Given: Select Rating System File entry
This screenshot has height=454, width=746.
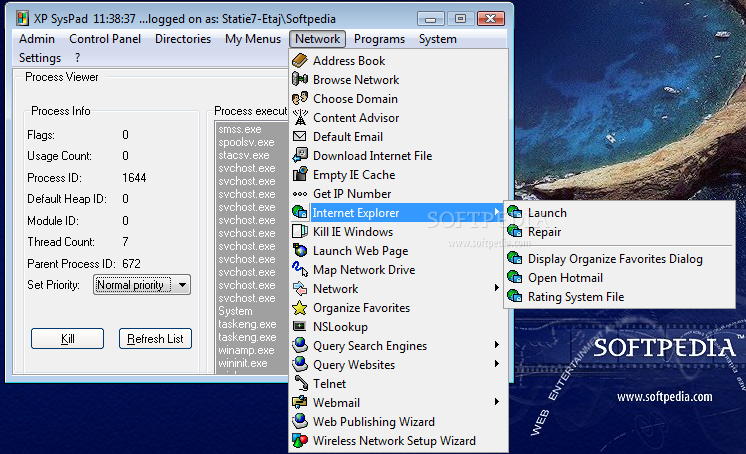Looking at the screenshot, I should (619, 297).
